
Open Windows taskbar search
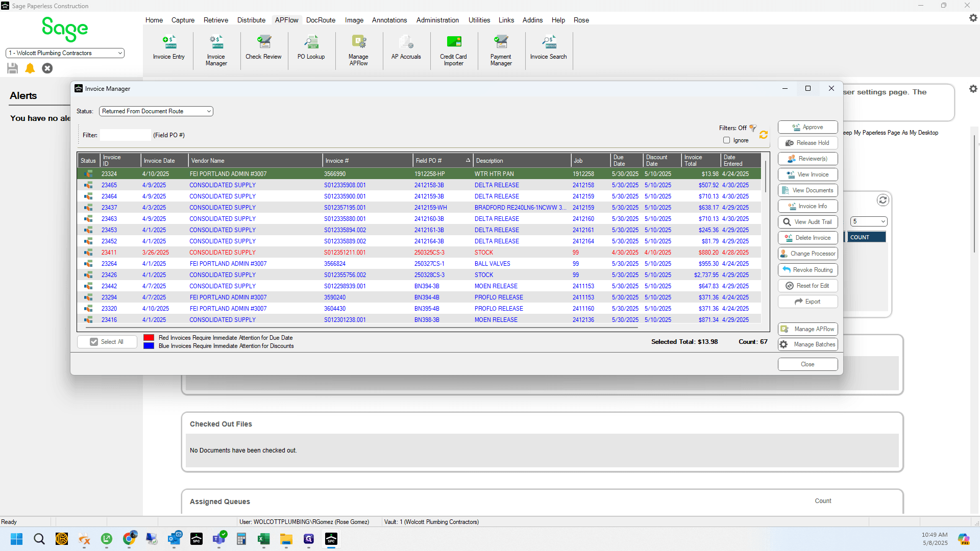coord(39,539)
